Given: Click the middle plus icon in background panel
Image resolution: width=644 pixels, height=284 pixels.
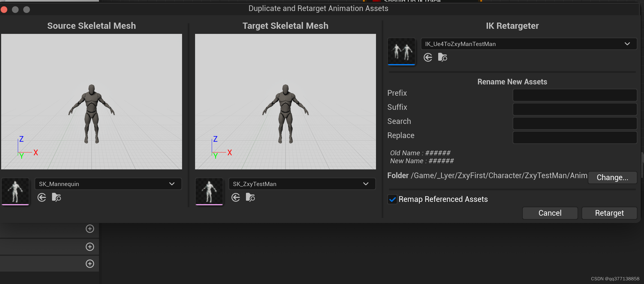Looking at the screenshot, I should 90,247.
